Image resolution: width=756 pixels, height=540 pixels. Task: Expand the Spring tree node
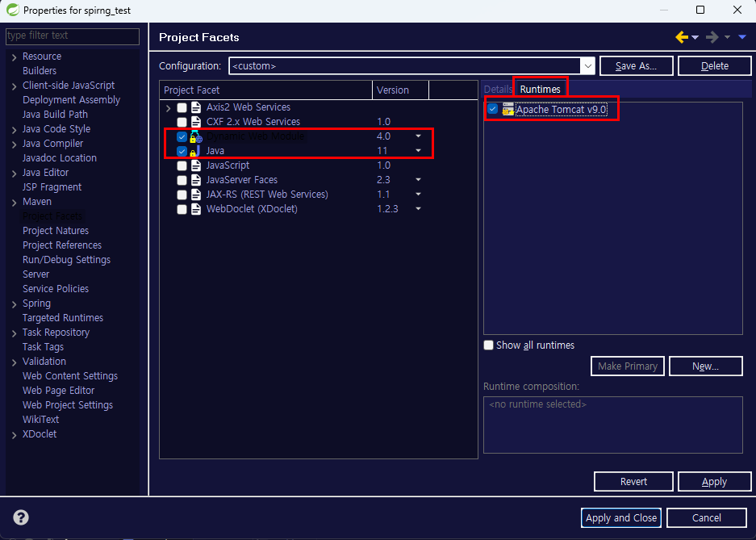14,304
